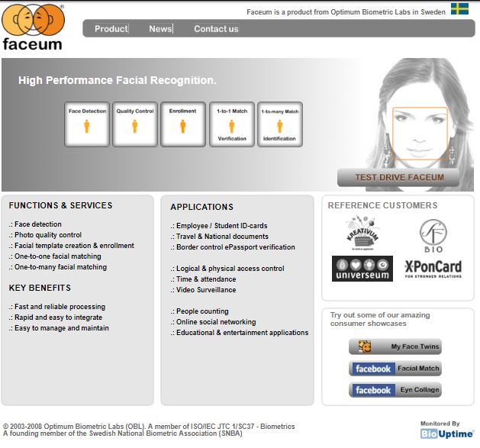The width and height of the screenshot is (480, 448).
Task: Open the Product menu item
Action: click(x=111, y=29)
